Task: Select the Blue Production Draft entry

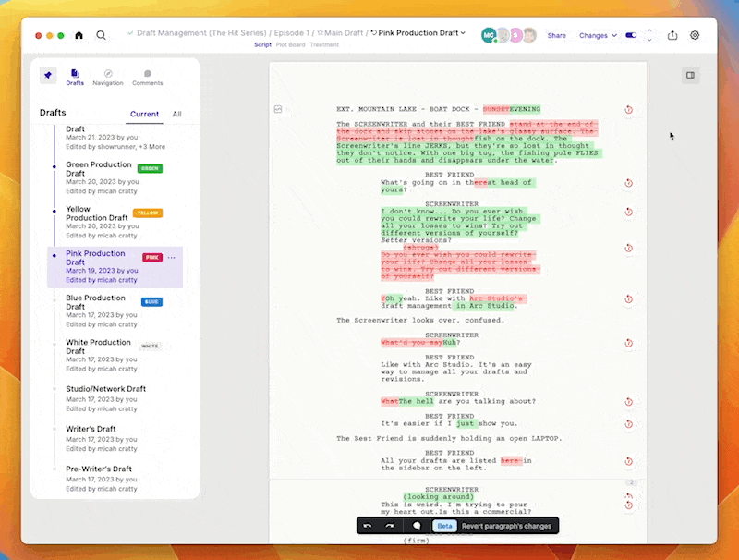Action: (x=114, y=310)
